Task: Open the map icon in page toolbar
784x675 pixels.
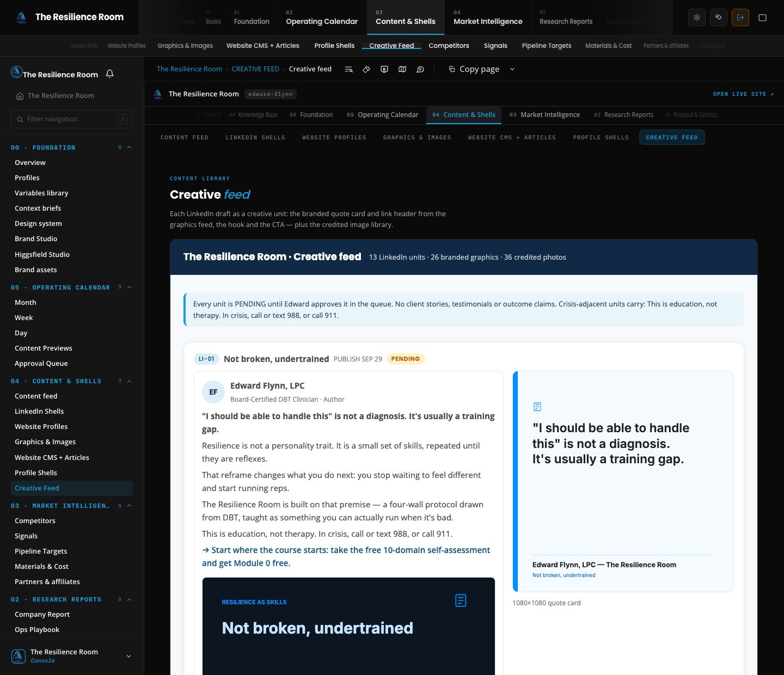Action: (402, 69)
